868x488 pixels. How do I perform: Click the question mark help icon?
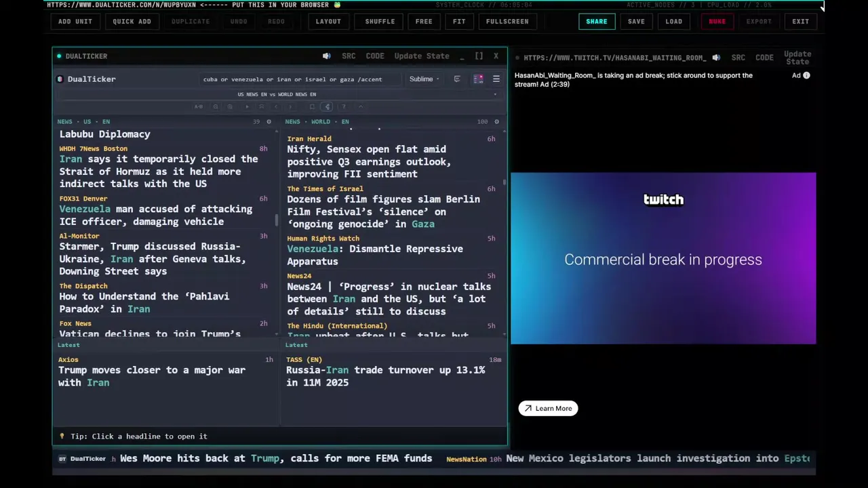coord(344,106)
